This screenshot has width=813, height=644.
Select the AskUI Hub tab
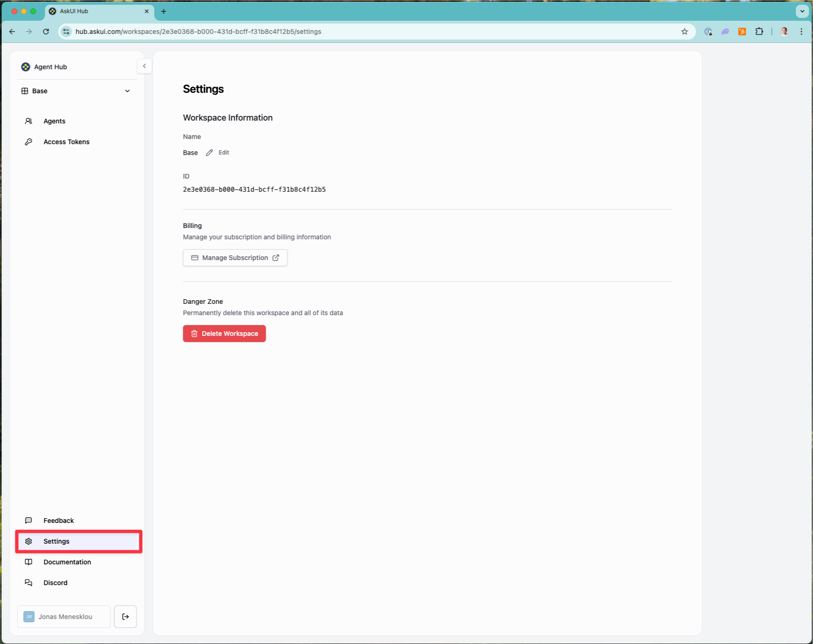pos(99,11)
